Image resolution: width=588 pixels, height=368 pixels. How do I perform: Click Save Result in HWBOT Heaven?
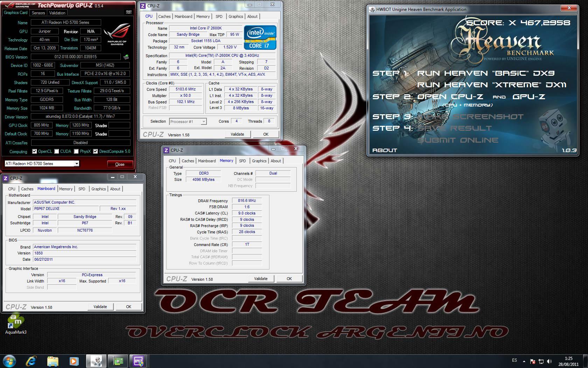pyautogui.click(x=455, y=128)
